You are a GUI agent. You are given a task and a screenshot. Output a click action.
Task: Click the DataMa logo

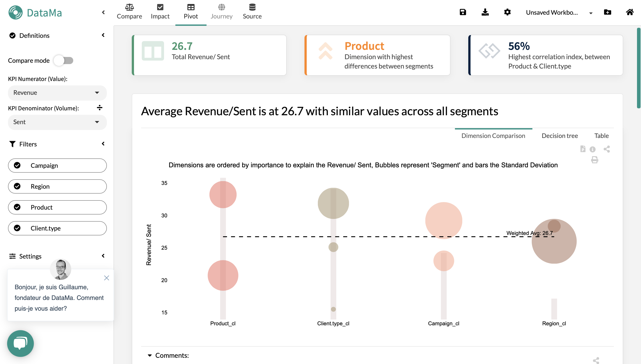(35, 12)
